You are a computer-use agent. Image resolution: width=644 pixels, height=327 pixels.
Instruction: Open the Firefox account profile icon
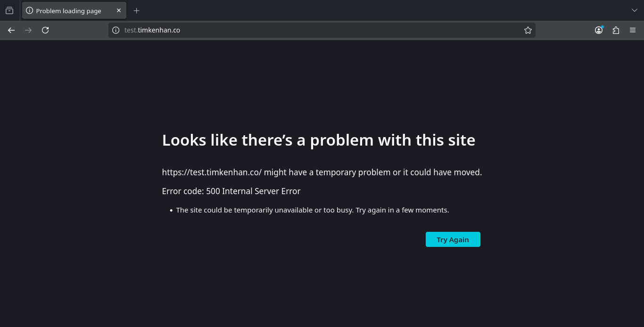[x=598, y=30]
